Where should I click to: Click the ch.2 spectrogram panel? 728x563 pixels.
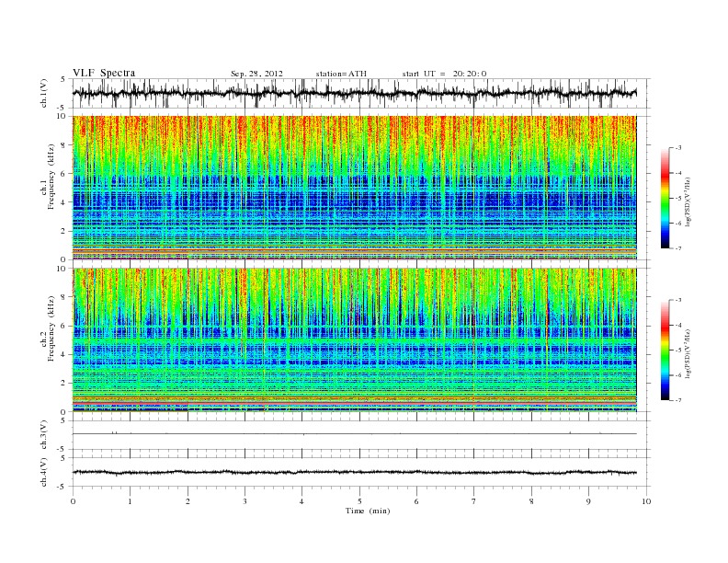pyautogui.click(x=355, y=340)
